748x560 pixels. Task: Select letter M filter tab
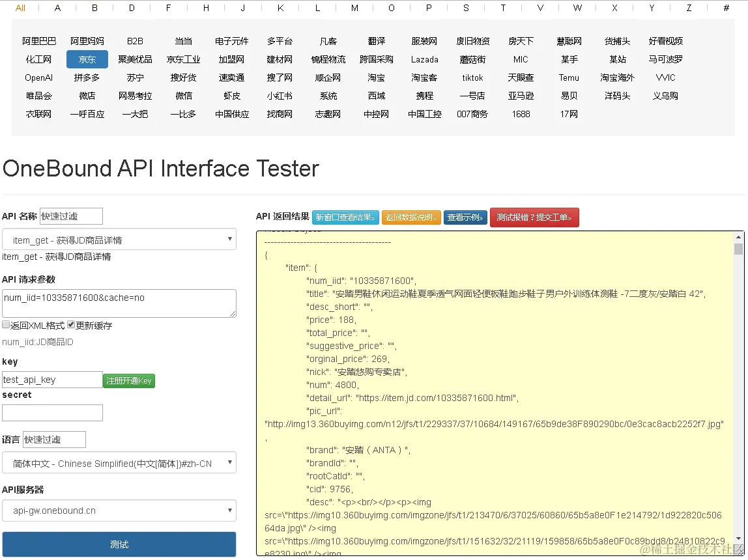coord(354,8)
